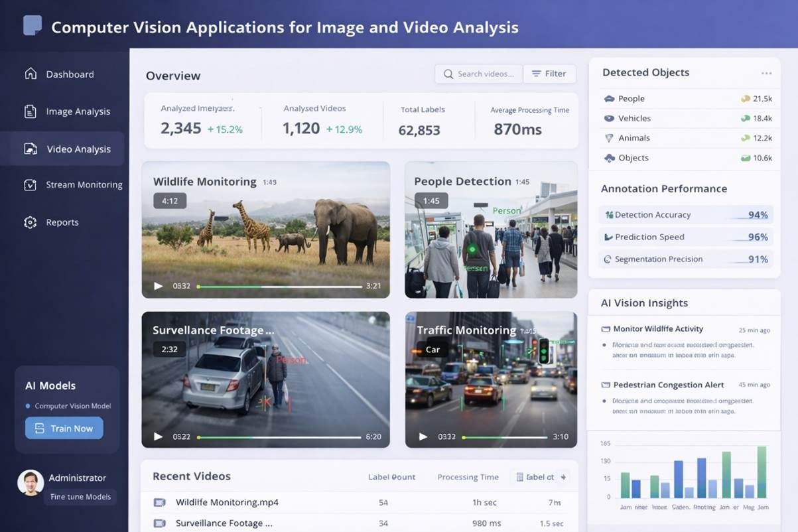Open the Detected Objects three-dot menu
798x532 pixels.
pos(766,74)
